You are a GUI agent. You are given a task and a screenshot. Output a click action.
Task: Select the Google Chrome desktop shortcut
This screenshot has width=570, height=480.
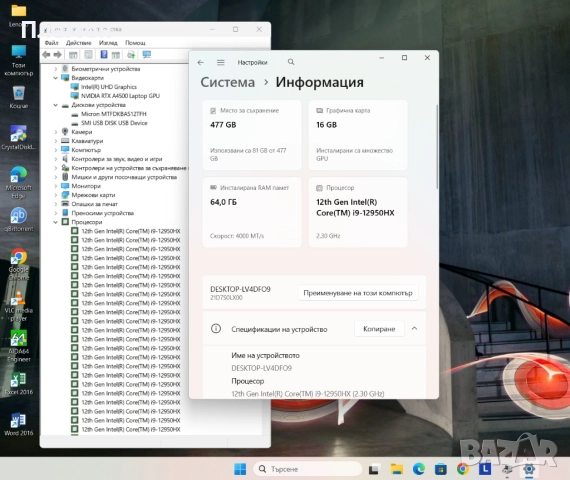click(19, 264)
